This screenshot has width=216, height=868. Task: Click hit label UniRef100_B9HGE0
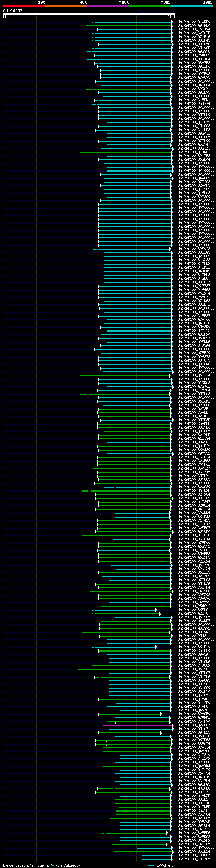(194, 714)
